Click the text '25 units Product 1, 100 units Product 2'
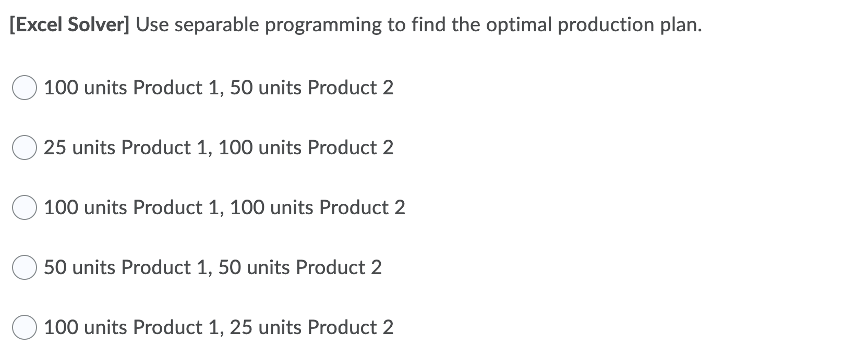 click(x=218, y=148)
